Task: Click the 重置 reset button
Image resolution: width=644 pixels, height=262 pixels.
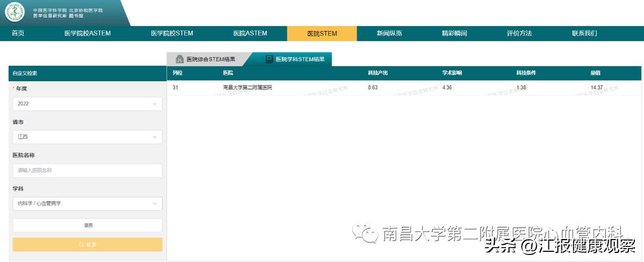Action: (87, 226)
